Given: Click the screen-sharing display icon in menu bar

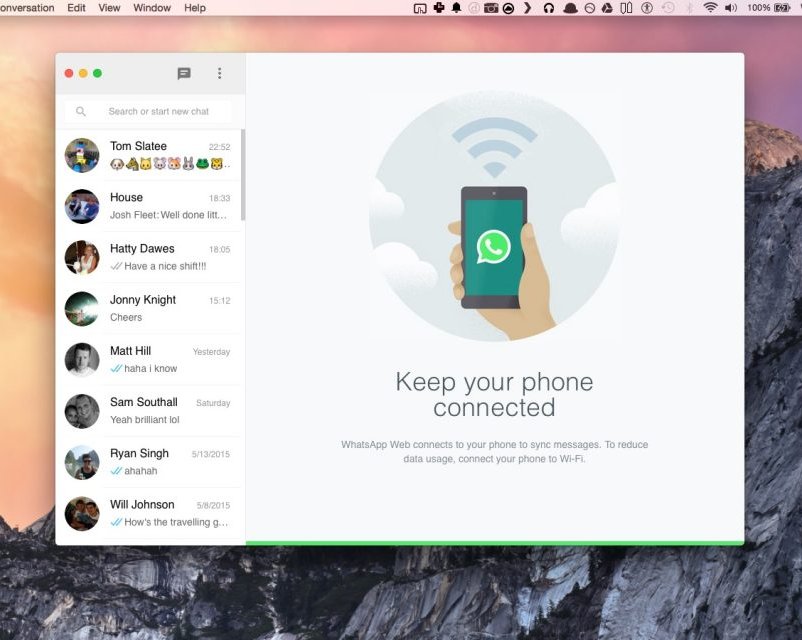Looking at the screenshot, I should point(420,8).
